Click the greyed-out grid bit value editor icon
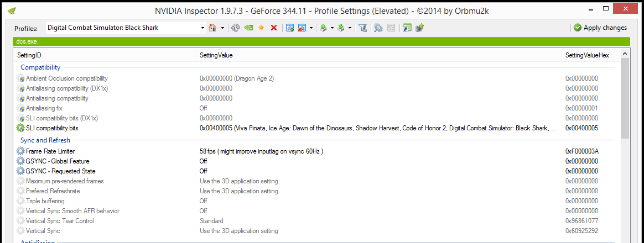This screenshot has height=243, width=644. (x=391, y=28)
